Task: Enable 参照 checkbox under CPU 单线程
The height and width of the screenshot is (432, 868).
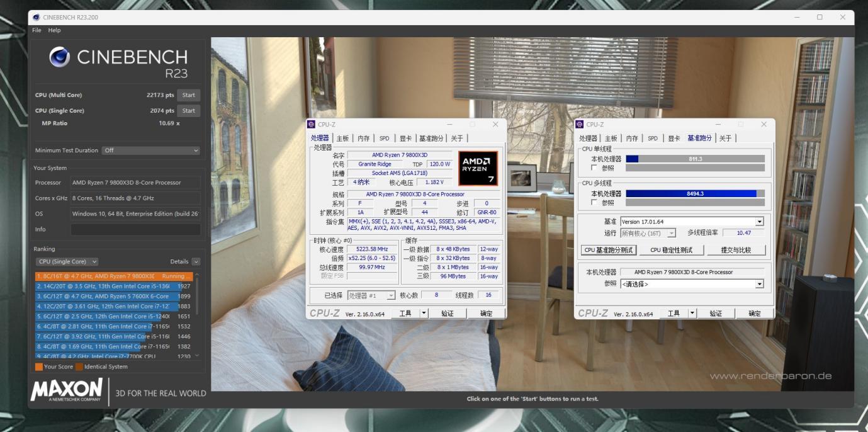Action: pos(595,168)
